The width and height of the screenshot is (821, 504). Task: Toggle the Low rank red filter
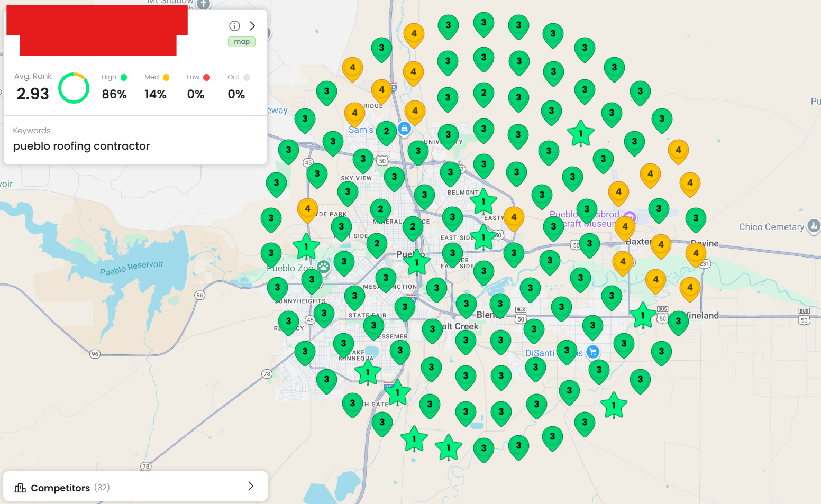point(207,77)
